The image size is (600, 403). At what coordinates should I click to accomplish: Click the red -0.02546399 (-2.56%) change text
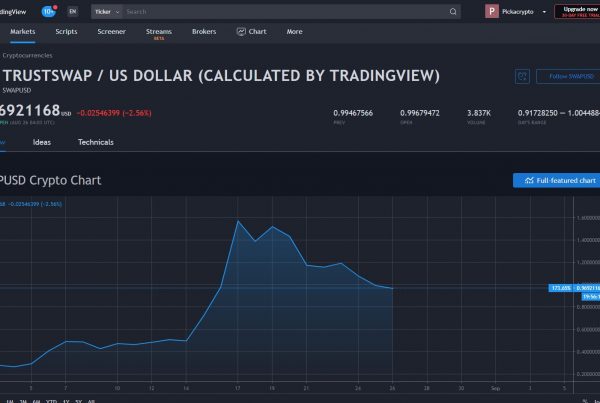pos(114,113)
